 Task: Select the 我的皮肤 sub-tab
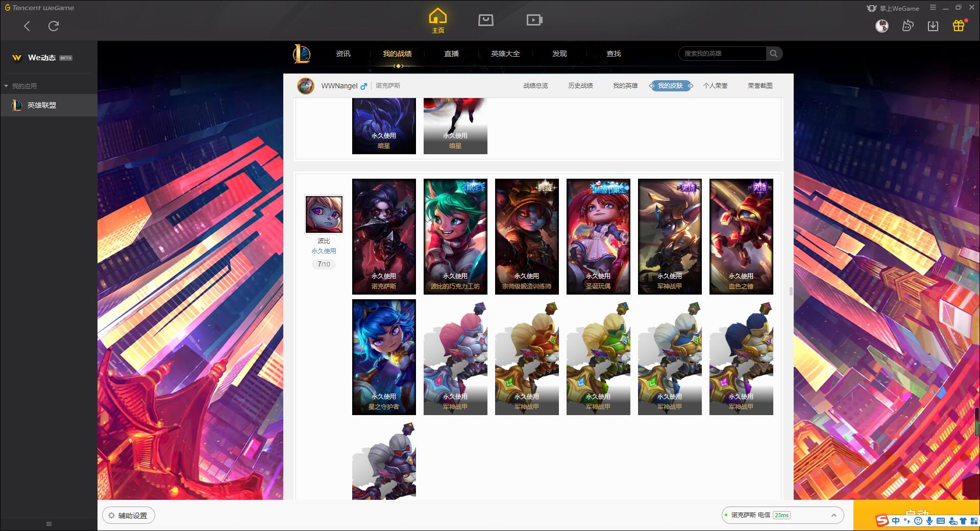(x=671, y=86)
